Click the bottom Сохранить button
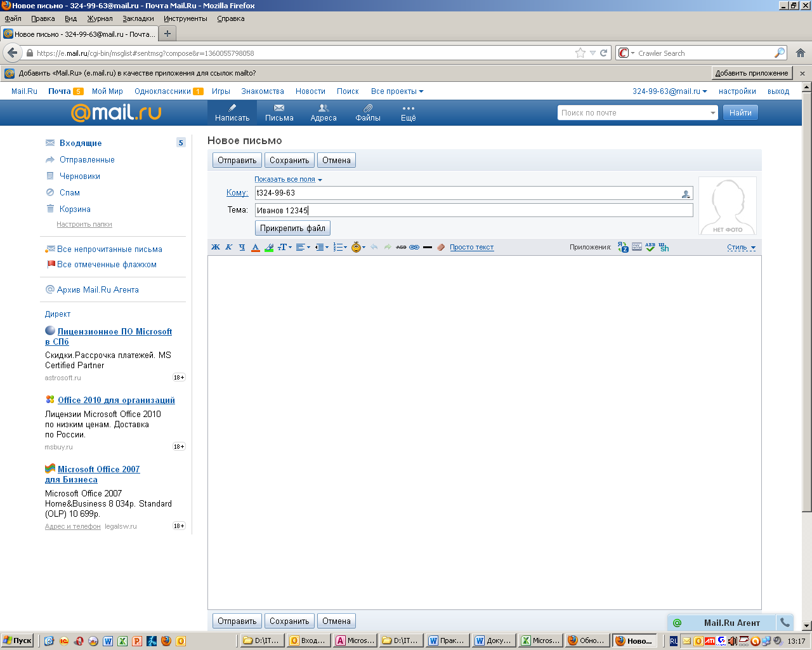The image size is (812, 650). (289, 621)
